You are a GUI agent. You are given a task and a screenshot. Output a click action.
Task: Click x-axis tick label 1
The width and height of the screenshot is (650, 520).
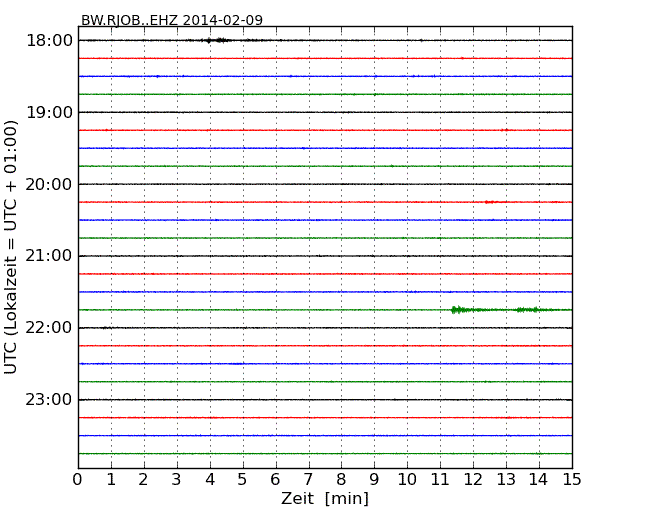pos(111,480)
